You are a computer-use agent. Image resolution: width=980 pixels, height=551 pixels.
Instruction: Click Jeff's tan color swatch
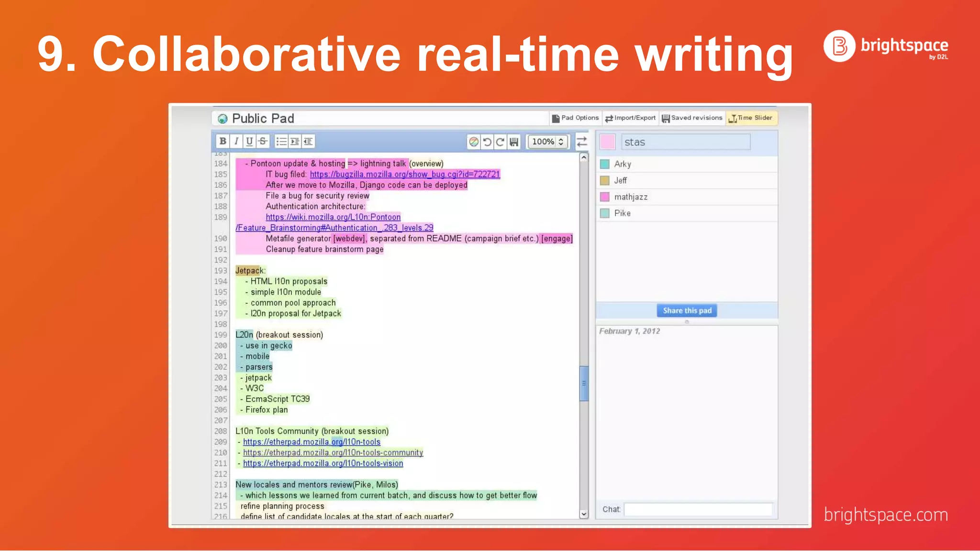click(x=605, y=180)
